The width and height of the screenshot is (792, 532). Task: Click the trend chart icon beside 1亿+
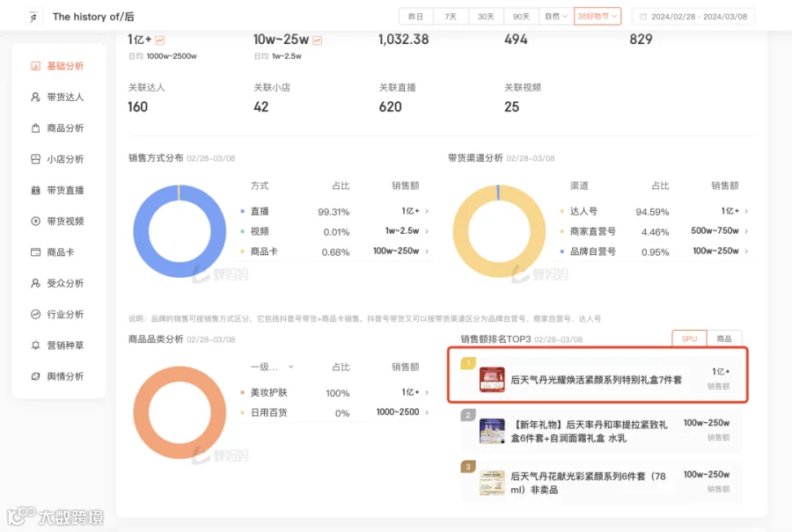click(160, 40)
